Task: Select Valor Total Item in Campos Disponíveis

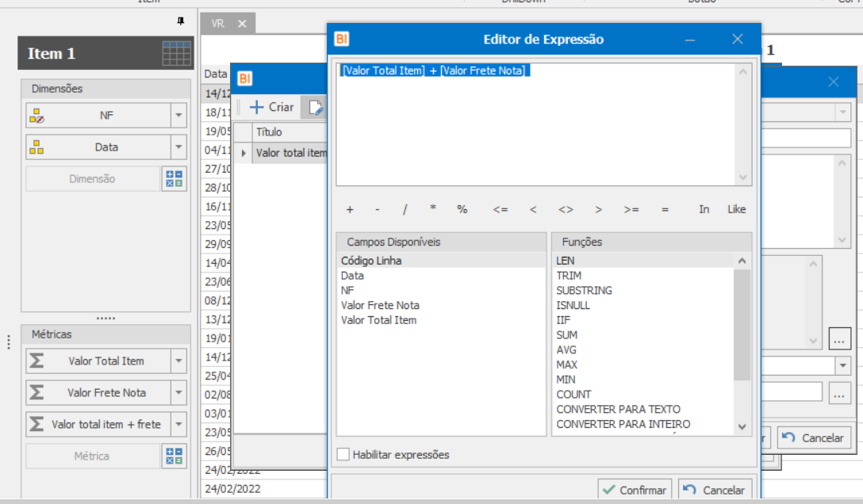Action: (441, 320)
